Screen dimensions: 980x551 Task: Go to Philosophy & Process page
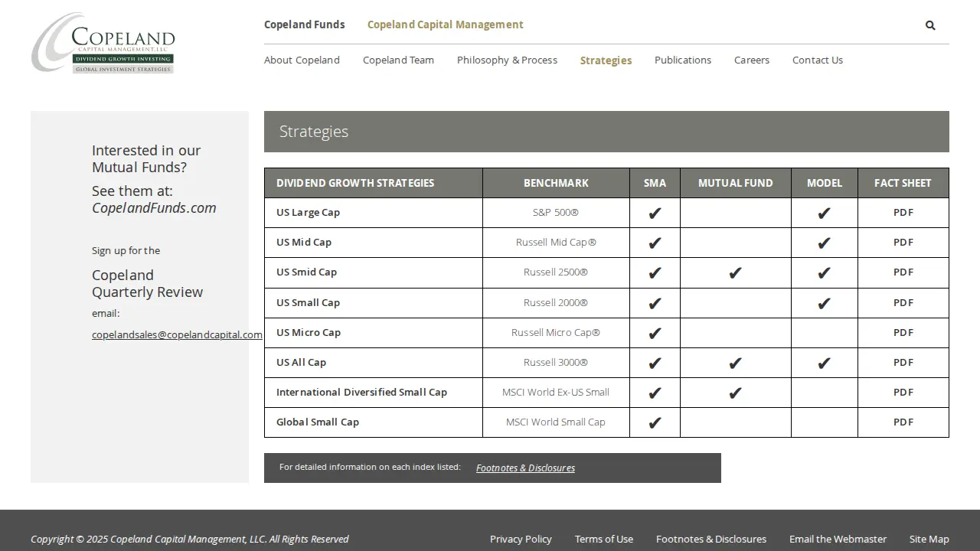(x=507, y=60)
